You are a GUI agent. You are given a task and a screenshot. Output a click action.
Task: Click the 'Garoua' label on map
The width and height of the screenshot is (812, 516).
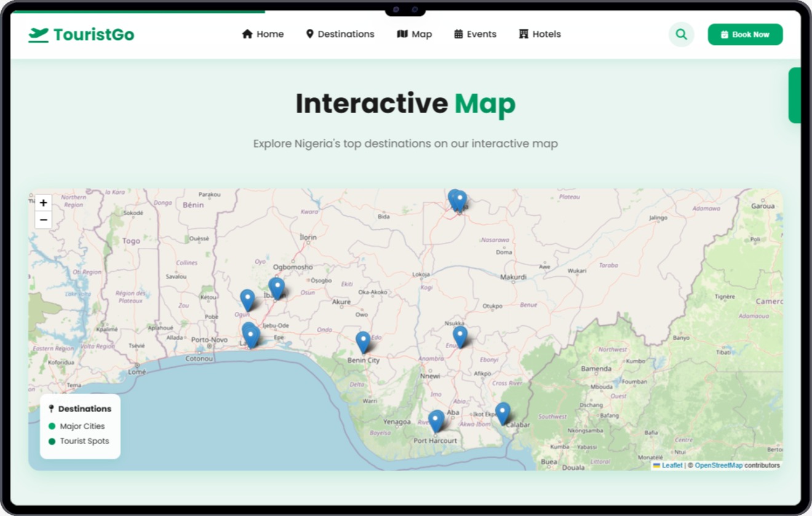point(763,206)
